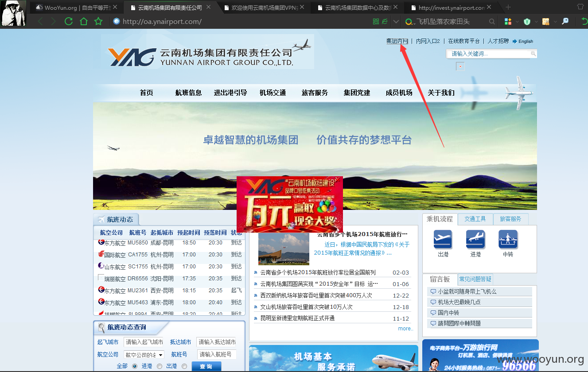The width and height of the screenshot is (588, 372).
Task: Open the 机场交通 navigation item
Action: [273, 93]
